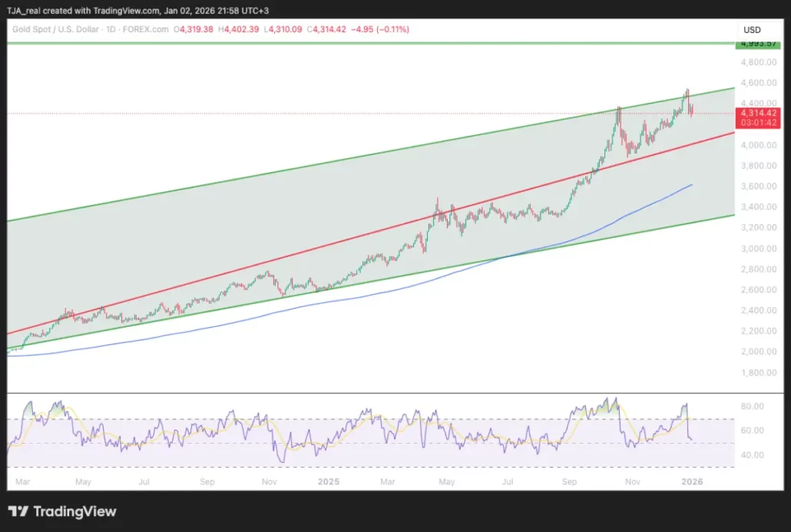The height and width of the screenshot is (532, 791).
Task: Select the green 4,993.57 price level tag
Action: [756, 43]
